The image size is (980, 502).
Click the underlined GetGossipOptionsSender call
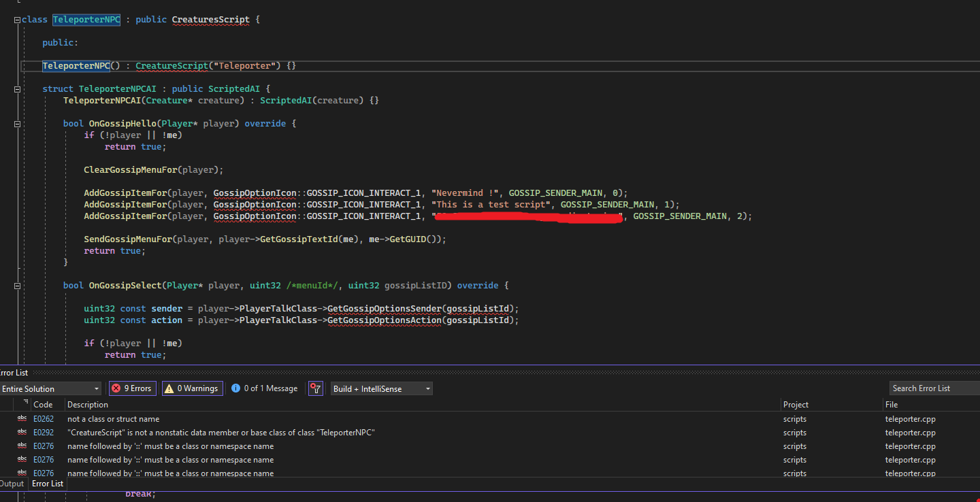[x=384, y=309]
